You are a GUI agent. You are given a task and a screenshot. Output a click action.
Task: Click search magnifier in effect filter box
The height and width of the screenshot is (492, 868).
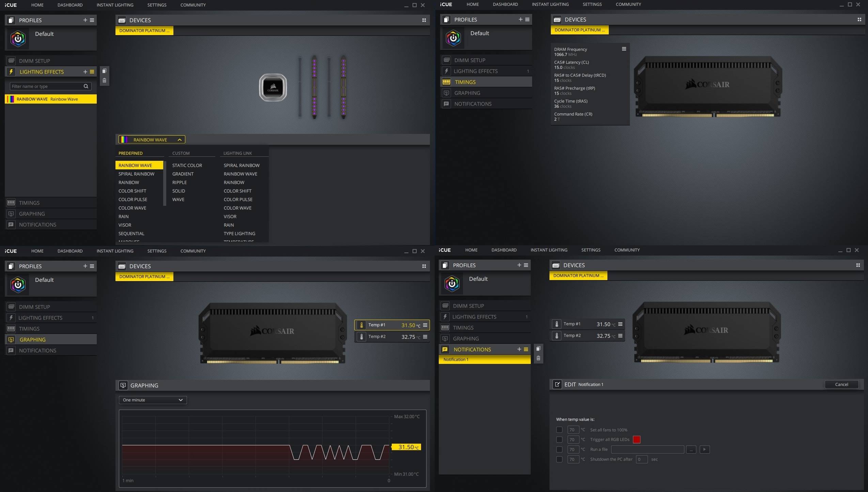click(86, 86)
